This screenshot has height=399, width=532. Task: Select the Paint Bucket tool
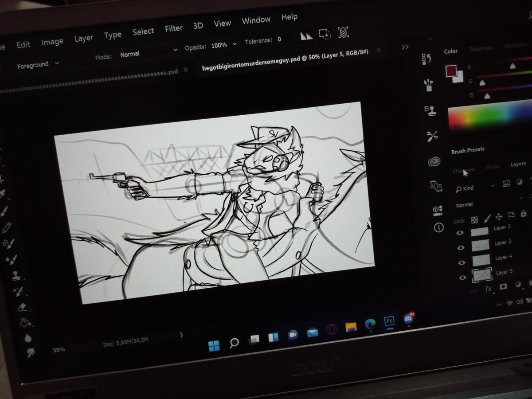click(25, 323)
